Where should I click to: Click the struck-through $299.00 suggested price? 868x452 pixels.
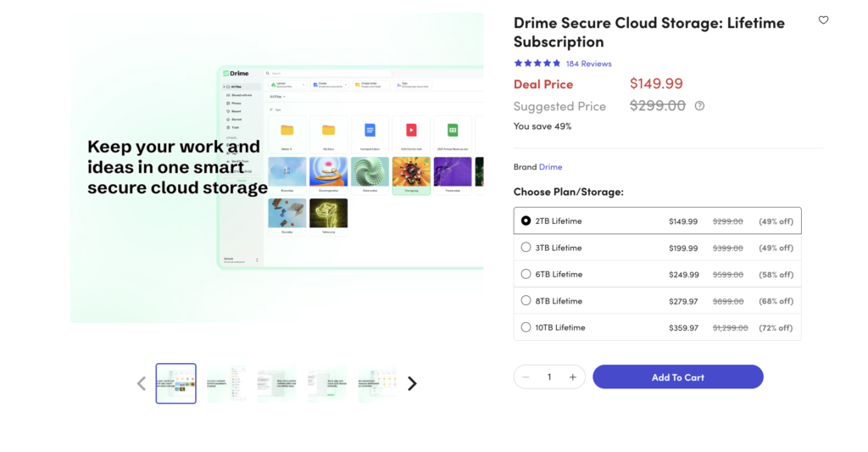point(658,105)
